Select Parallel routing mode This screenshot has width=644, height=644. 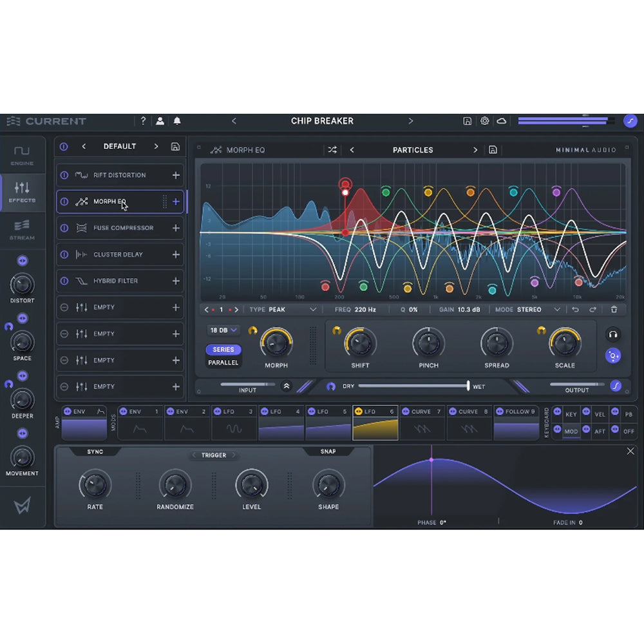click(x=223, y=363)
